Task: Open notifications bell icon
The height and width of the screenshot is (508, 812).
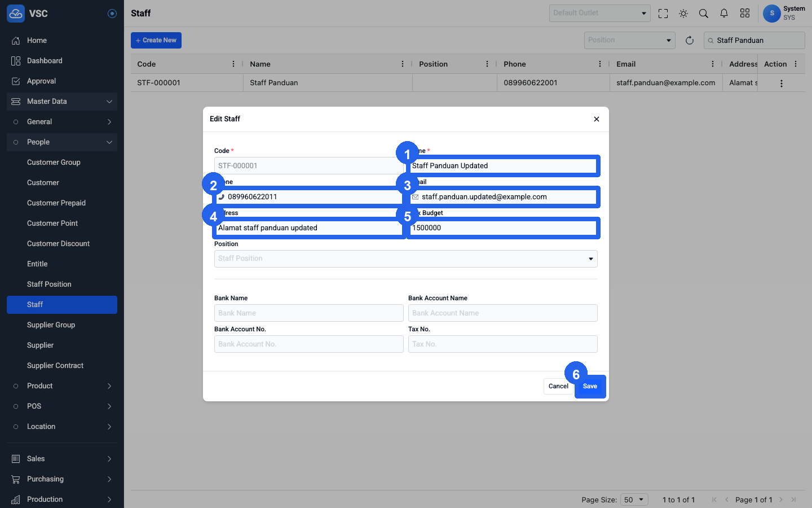Action: point(724,14)
